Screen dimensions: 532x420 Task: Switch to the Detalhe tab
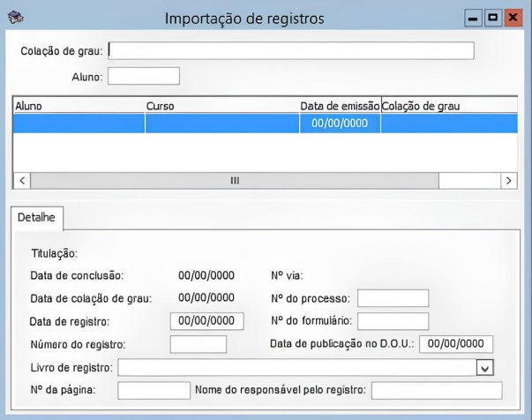pos(36,217)
